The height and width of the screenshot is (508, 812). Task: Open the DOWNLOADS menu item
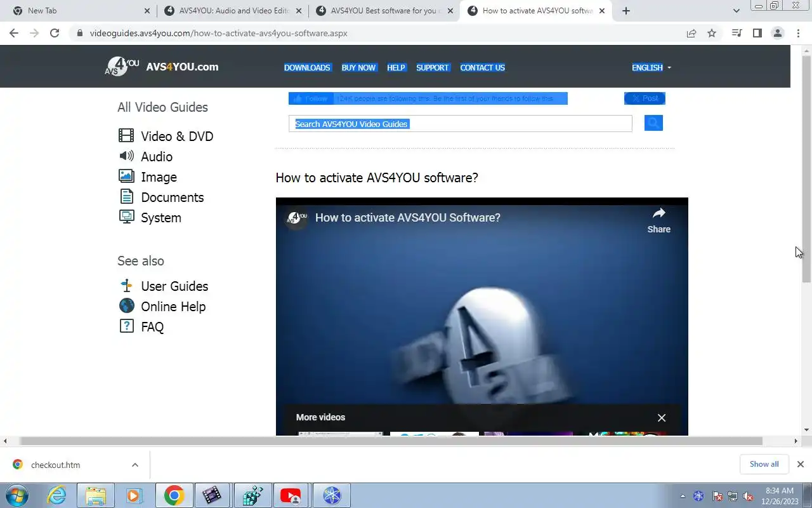tap(307, 67)
